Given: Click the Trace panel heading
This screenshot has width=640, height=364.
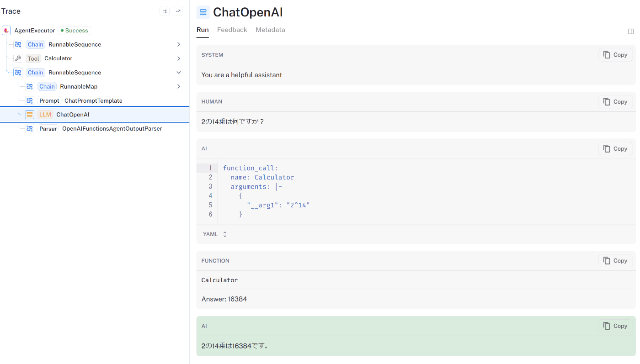Looking at the screenshot, I should (x=11, y=11).
